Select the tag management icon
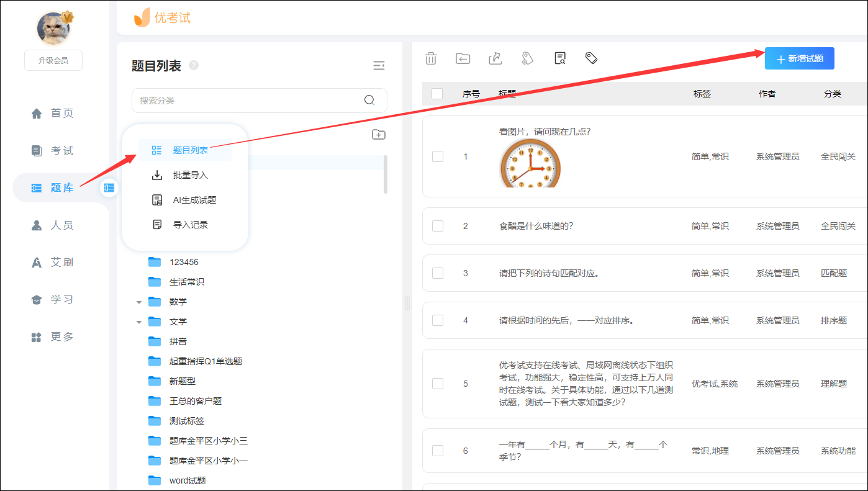This screenshot has width=868, height=491. point(591,58)
